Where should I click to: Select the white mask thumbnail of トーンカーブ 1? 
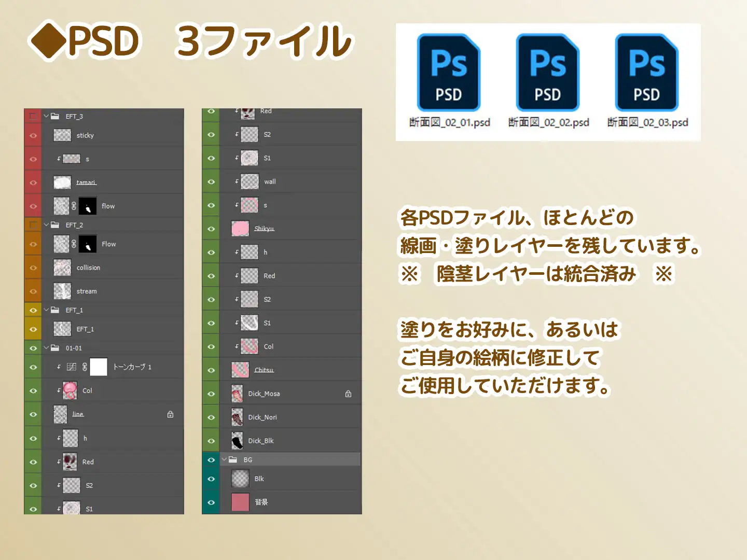[99, 367]
